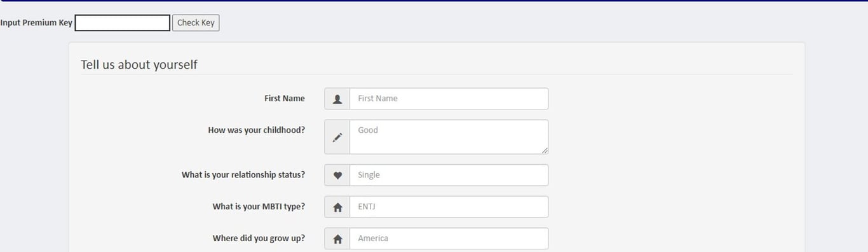868x252 pixels.
Task: Click the First Name label
Action: tap(285, 98)
